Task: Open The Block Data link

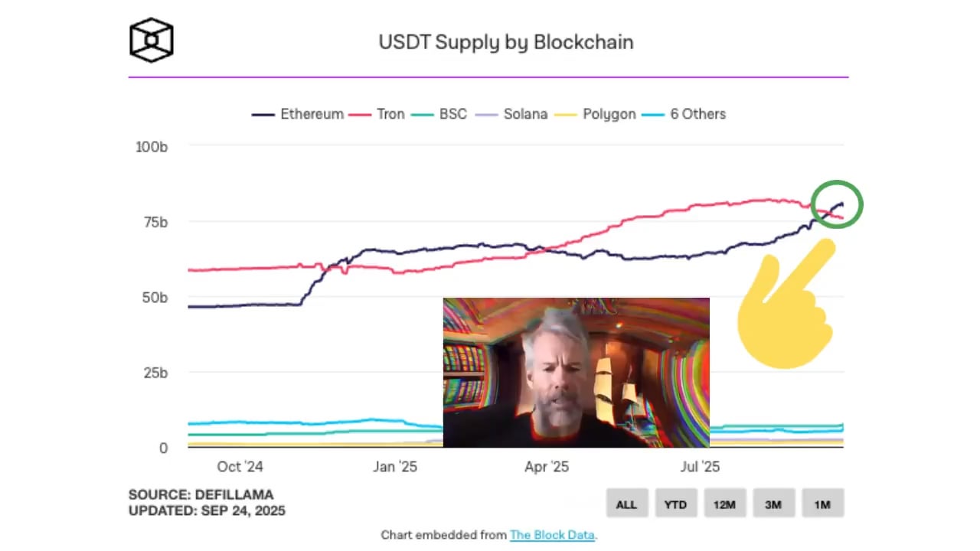Action: click(552, 535)
